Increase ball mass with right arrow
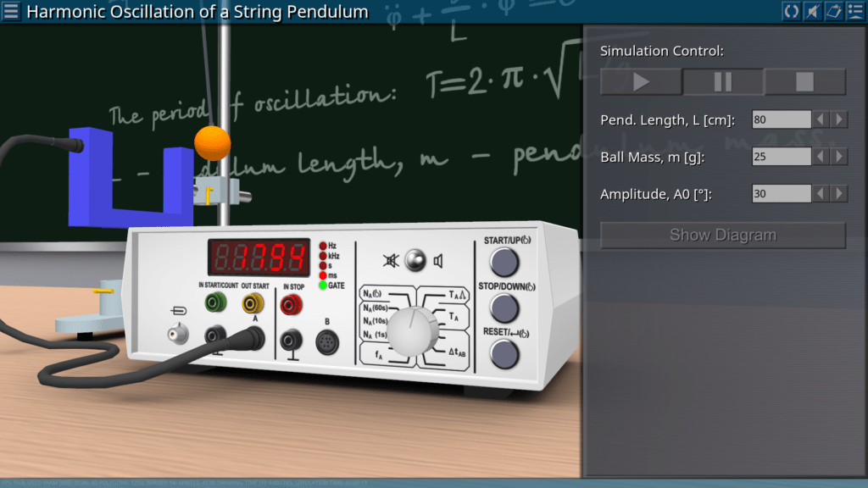Image resolution: width=868 pixels, height=488 pixels. coord(839,157)
